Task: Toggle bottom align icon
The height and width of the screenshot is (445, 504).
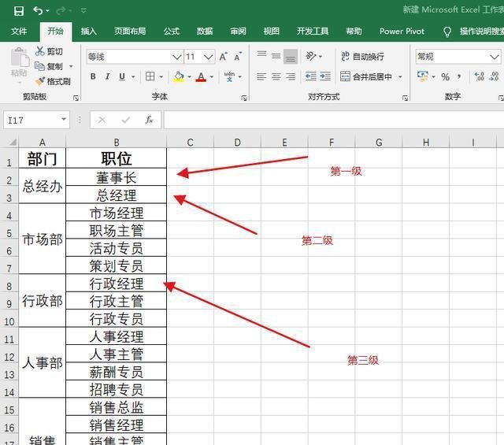Action: tap(291, 56)
